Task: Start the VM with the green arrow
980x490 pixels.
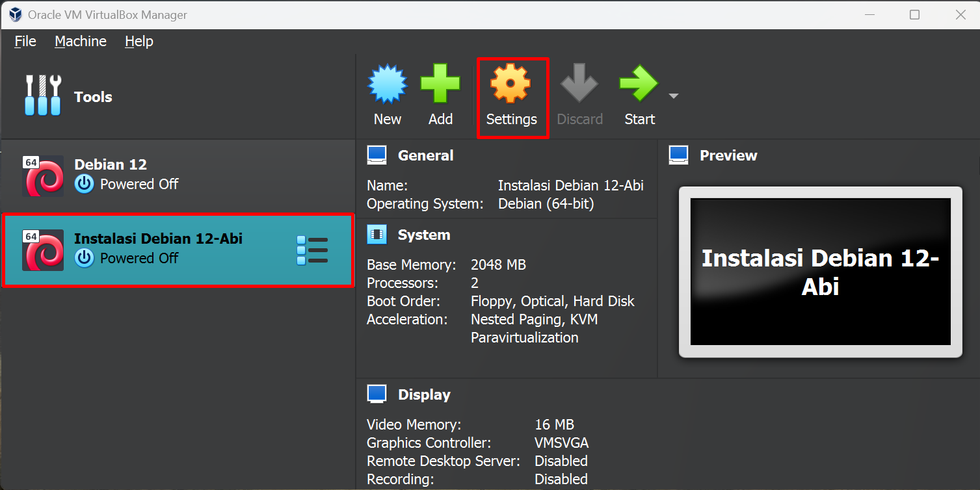Action: tap(639, 84)
